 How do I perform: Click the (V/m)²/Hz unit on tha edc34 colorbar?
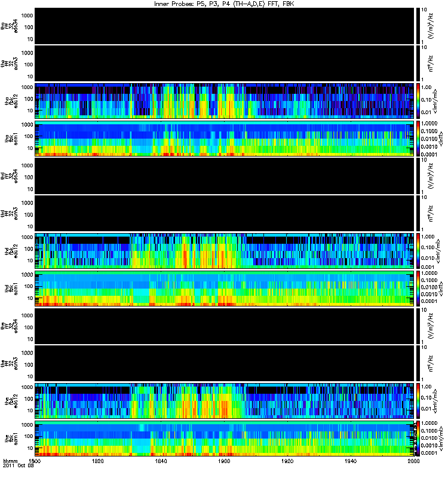point(431,26)
